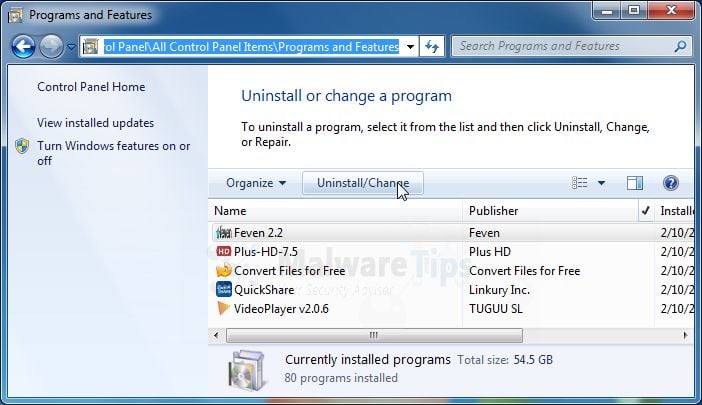This screenshot has height=405, width=702.
Task: Close the Programs and Features window
Action: click(x=671, y=11)
